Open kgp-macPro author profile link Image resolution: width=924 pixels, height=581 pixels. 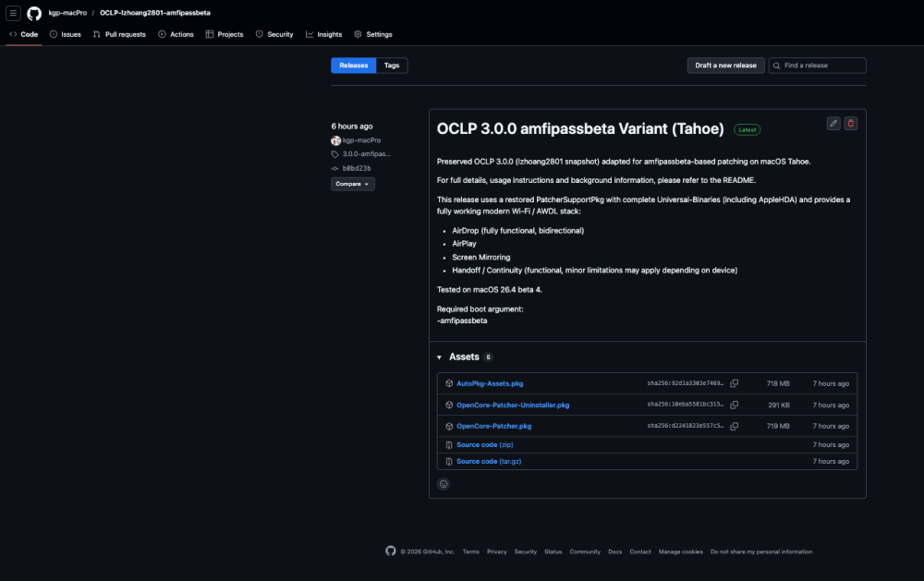[x=362, y=140]
